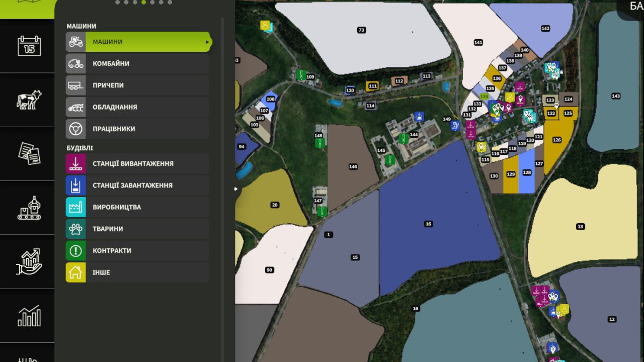Click green contract marker beside field 145
The height and width of the screenshot is (362, 644).
click(390, 160)
